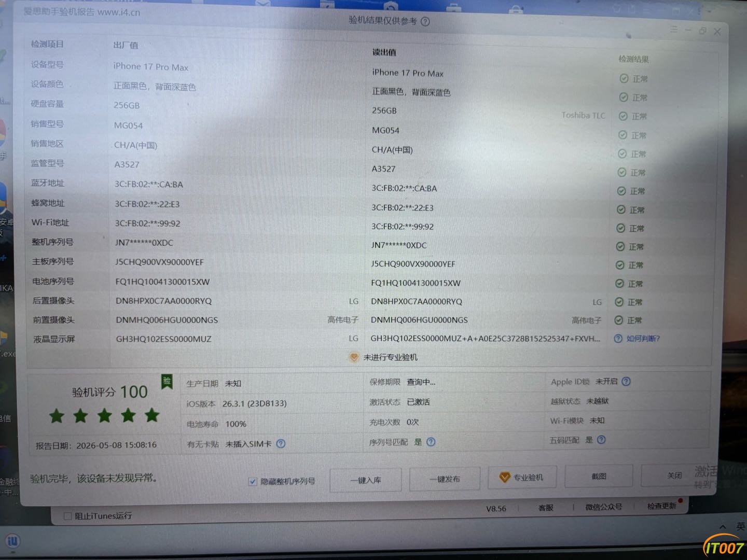Click the 正常 check icon for 前置摄像头
The image size is (747, 560).
pyautogui.click(x=618, y=320)
